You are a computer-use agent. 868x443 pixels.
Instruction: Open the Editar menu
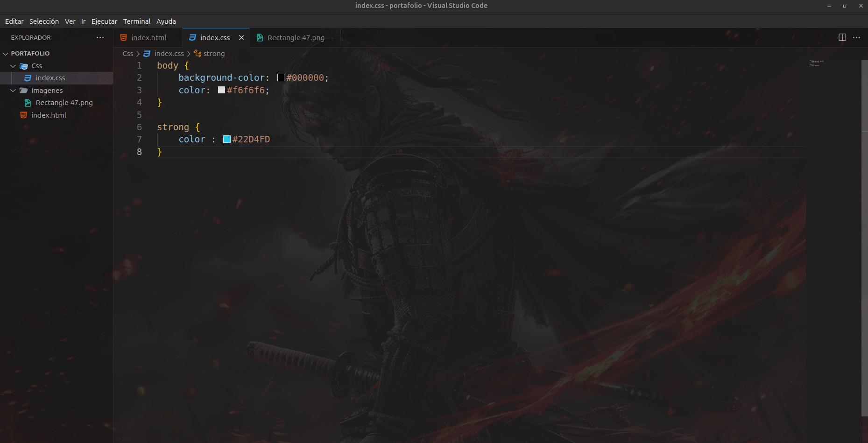click(14, 21)
